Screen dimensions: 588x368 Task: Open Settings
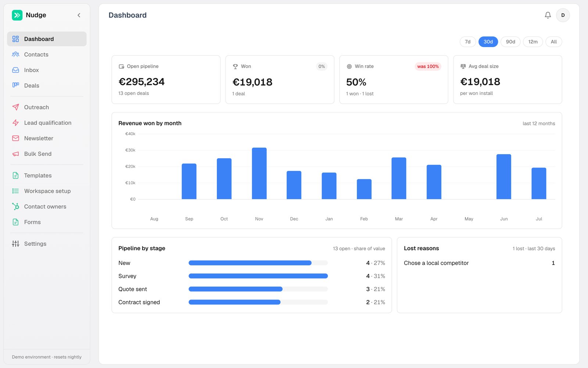point(47,244)
